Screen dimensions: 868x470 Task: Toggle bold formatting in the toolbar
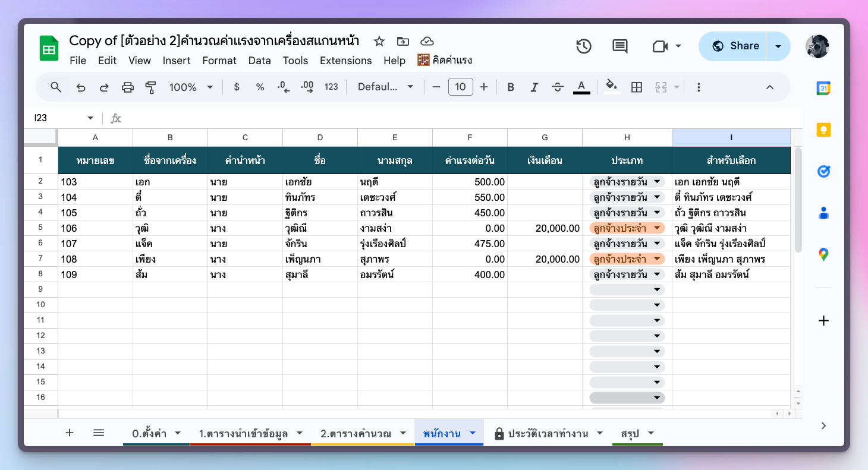tap(510, 87)
